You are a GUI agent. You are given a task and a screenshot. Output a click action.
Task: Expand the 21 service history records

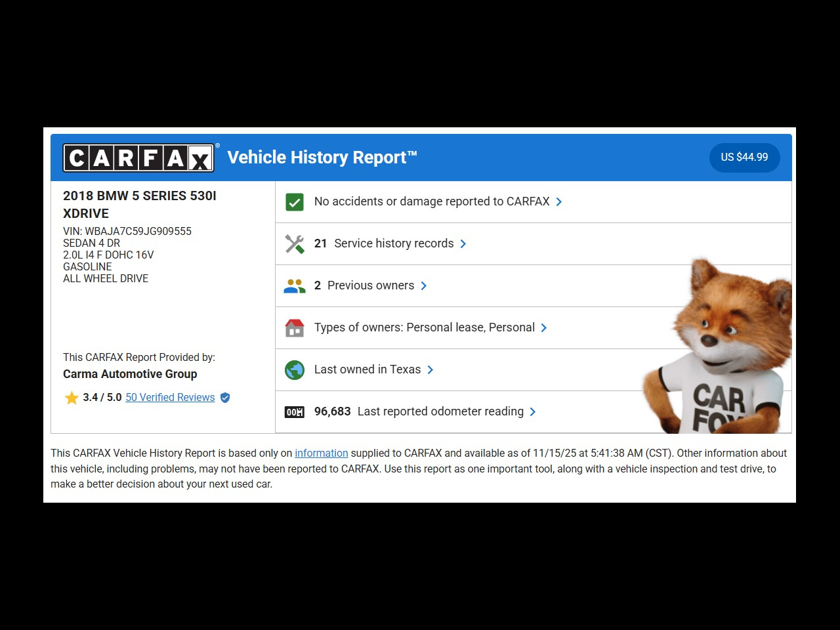463,243
